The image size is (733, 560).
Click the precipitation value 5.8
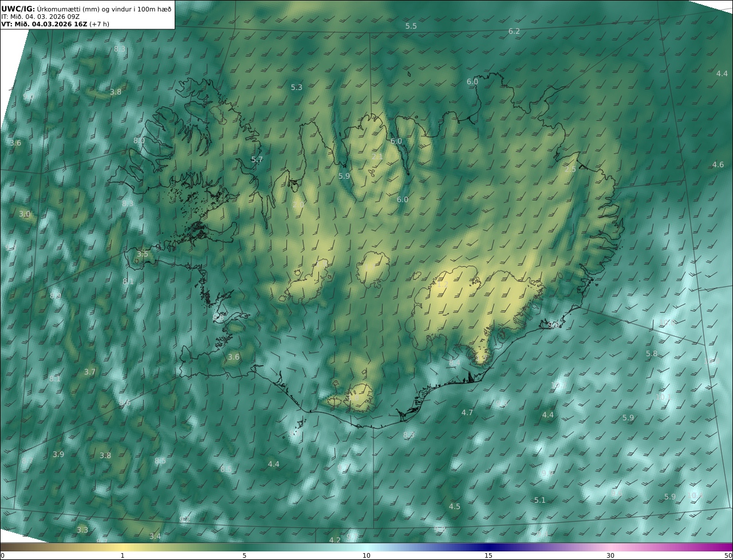[x=652, y=354]
